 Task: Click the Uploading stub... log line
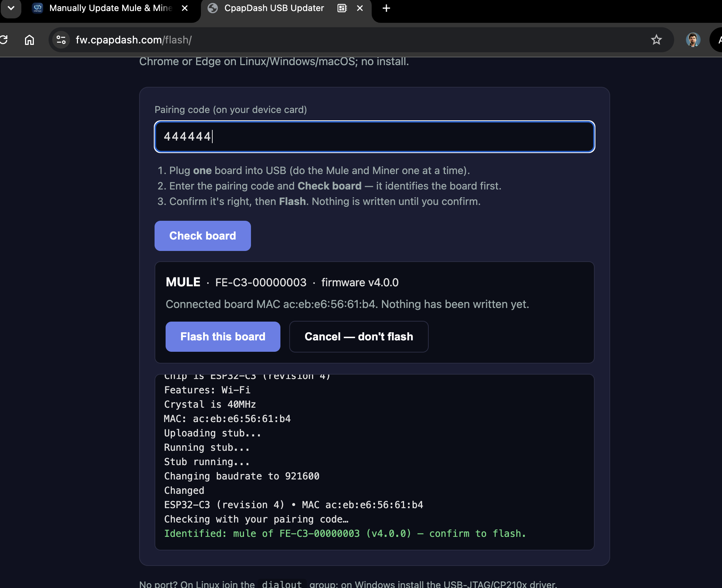[213, 433]
